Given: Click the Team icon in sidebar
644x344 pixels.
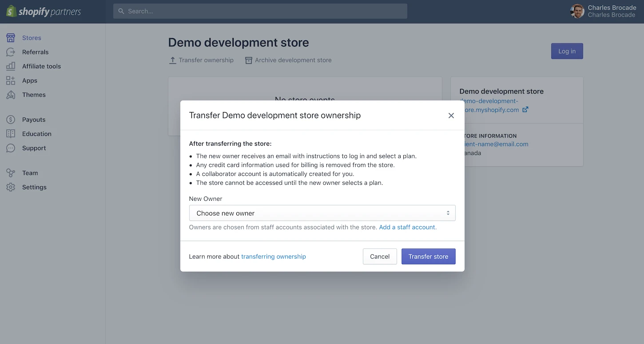Looking at the screenshot, I should pyautogui.click(x=11, y=173).
